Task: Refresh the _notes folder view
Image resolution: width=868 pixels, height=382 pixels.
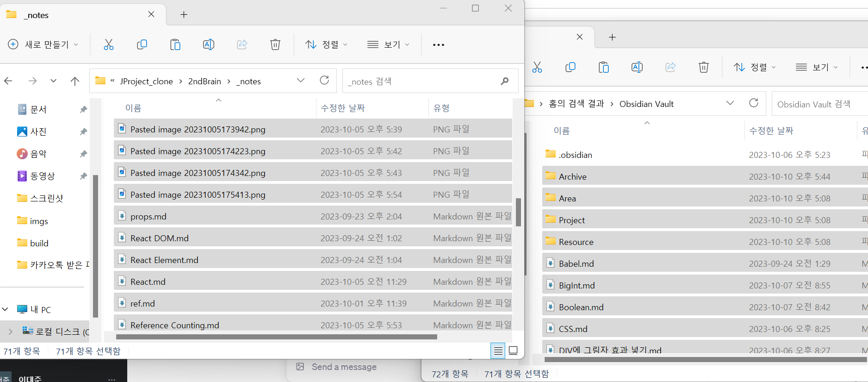Action: 324,81
